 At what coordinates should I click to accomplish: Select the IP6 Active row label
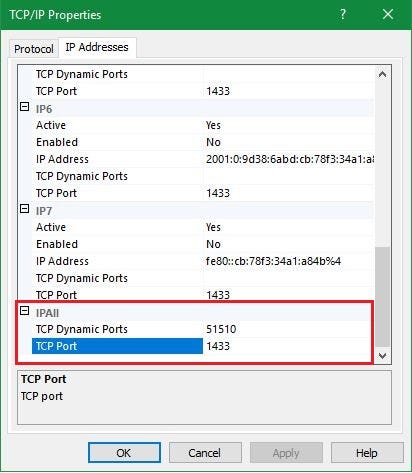coord(51,125)
